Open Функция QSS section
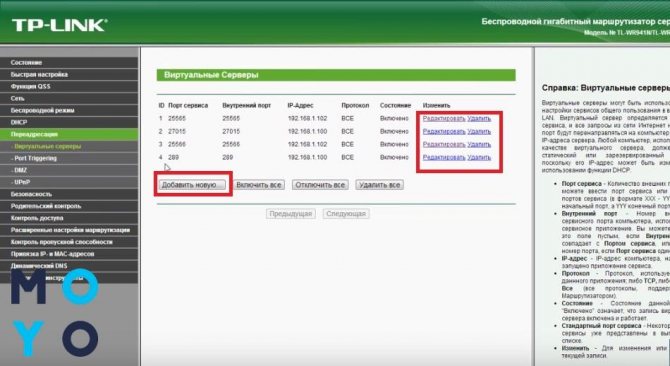Screen dimensions: 670x366 pos(69,86)
